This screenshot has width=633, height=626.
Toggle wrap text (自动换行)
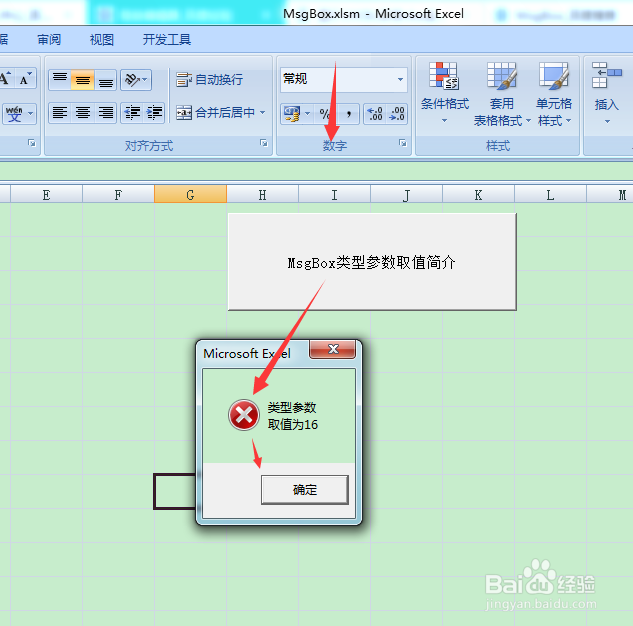click(210, 80)
